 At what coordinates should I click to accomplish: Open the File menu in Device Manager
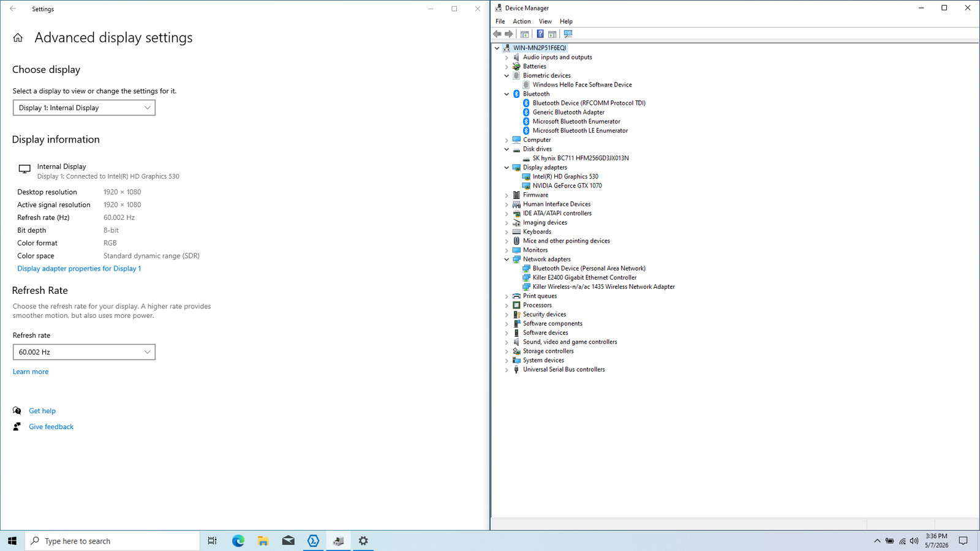[500, 21]
